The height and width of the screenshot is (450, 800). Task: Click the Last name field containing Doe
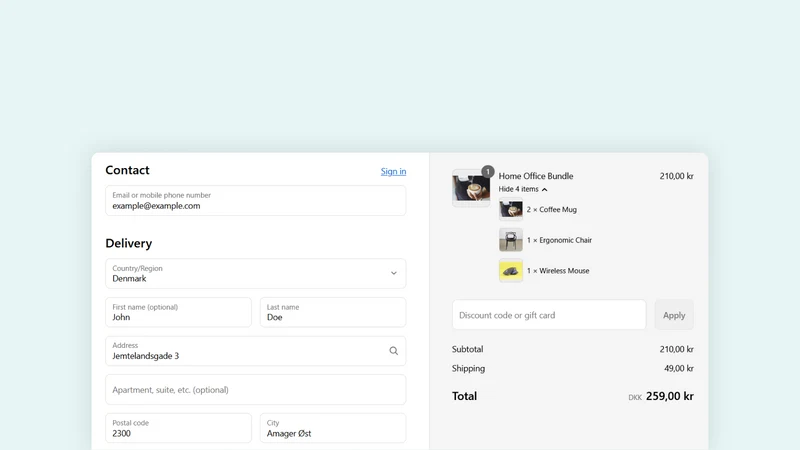[x=333, y=312]
